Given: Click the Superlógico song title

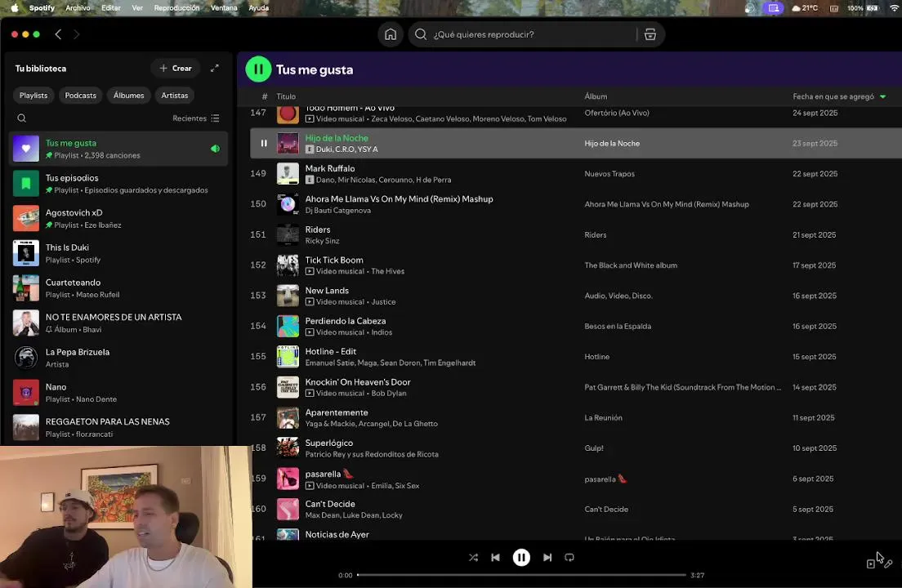Looking at the screenshot, I should click(x=328, y=443).
